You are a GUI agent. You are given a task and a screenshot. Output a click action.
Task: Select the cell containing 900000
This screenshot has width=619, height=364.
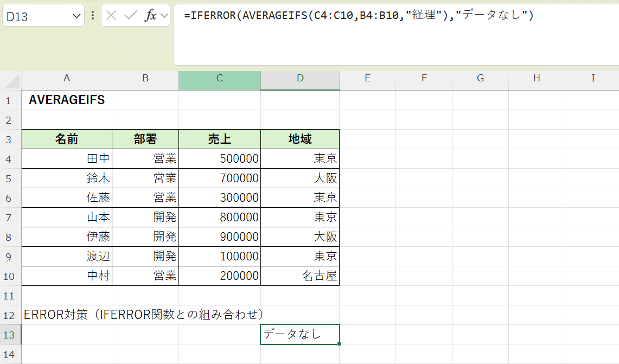point(219,237)
